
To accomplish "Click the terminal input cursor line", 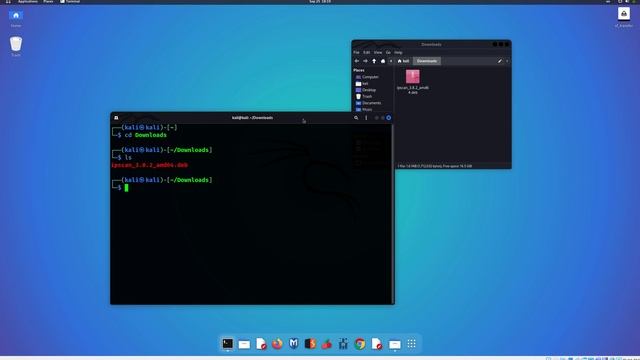I will pos(127,187).
